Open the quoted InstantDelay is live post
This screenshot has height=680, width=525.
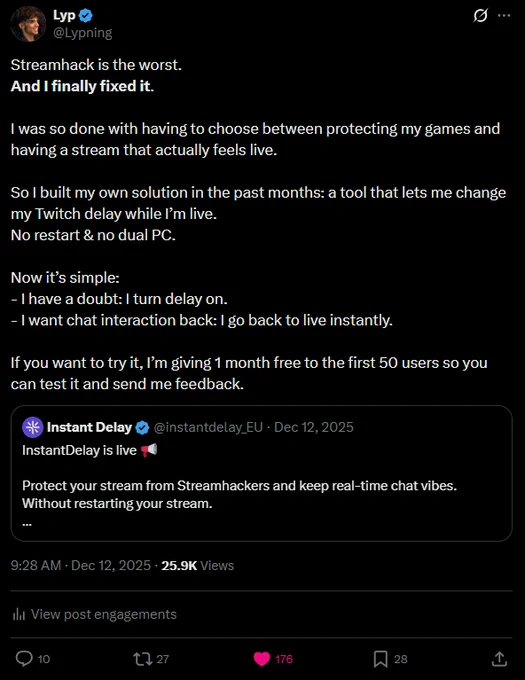(x=261, y=473)
